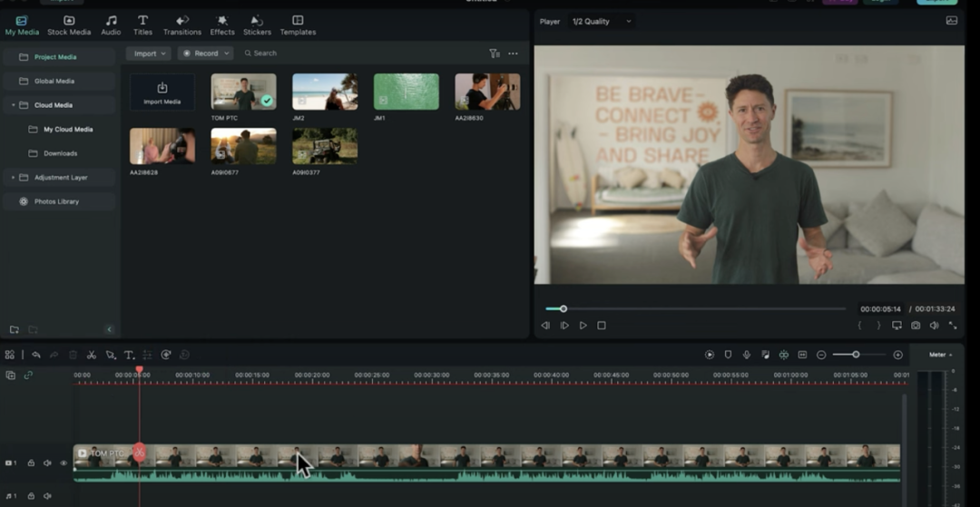
Task: Open the Audio tab
Action: [x=112, y=25]
